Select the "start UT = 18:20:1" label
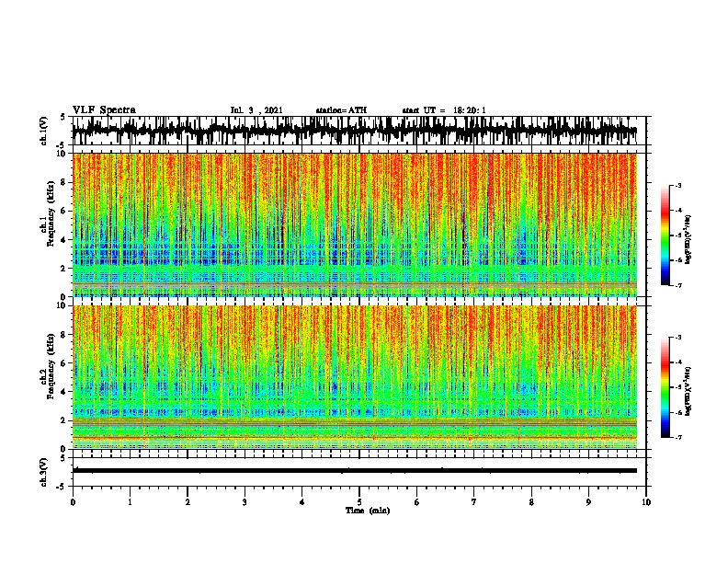 [x=444, y=110]
